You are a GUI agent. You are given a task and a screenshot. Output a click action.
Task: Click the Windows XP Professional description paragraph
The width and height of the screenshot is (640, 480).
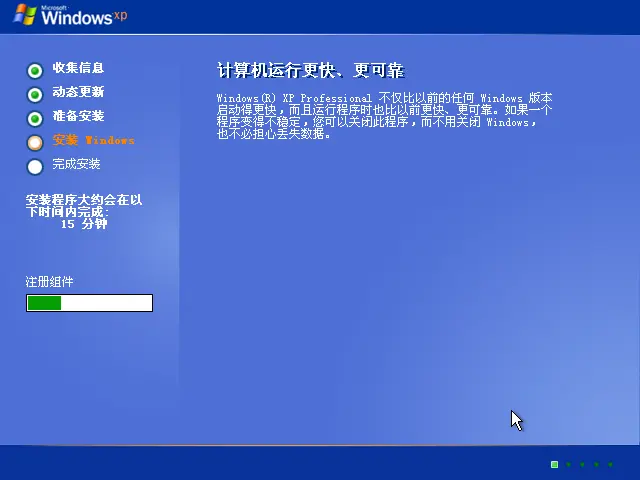click(384, 116)
